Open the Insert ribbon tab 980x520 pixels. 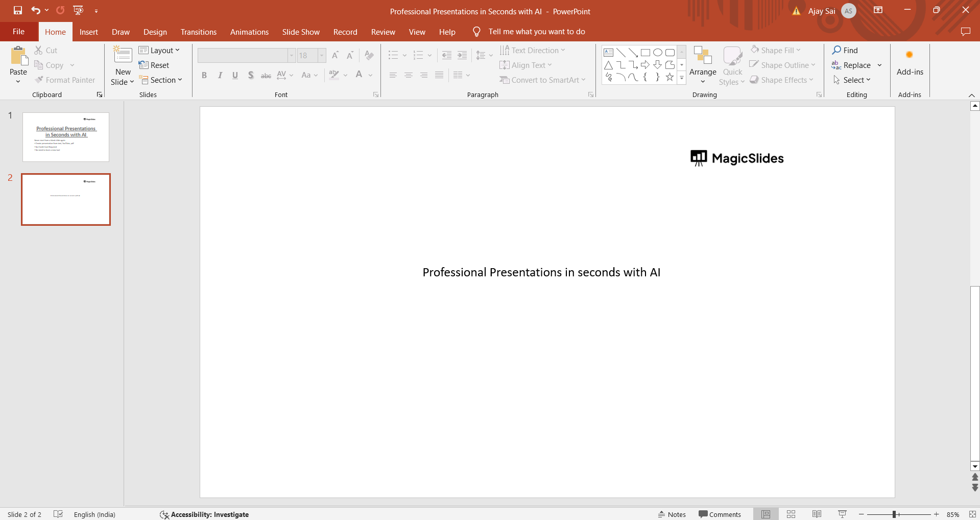click(x=88, y=32)
